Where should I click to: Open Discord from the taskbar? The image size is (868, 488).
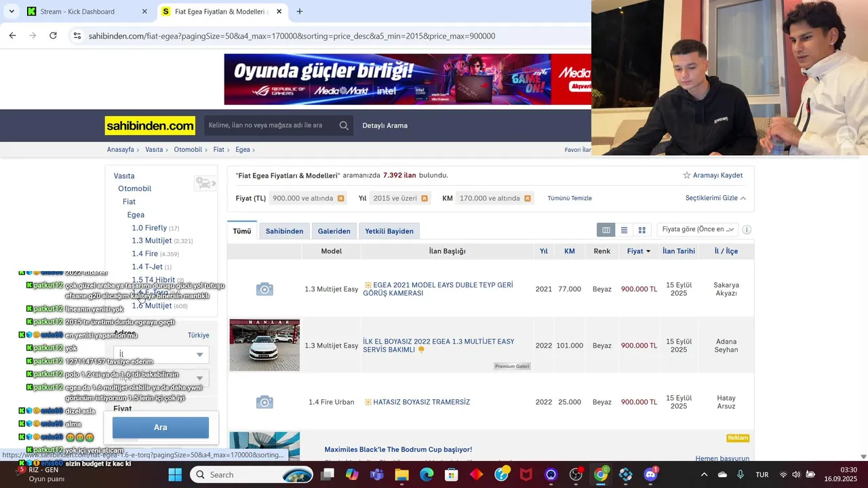(x=650, y=474)
